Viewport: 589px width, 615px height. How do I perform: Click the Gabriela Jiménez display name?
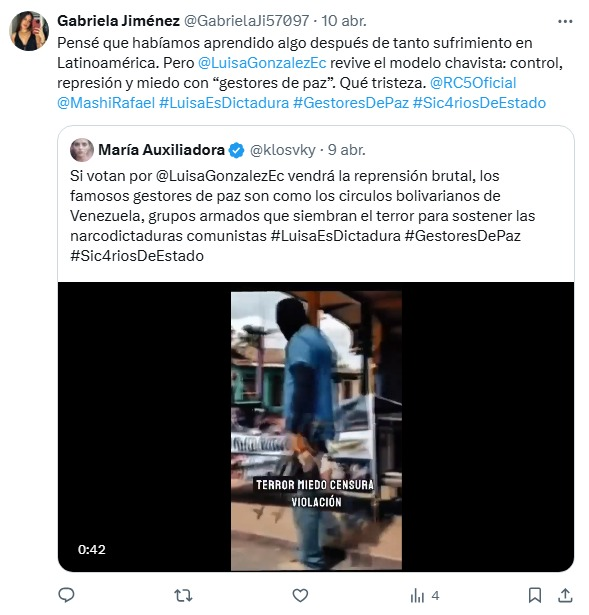click(x=118, y=21)
